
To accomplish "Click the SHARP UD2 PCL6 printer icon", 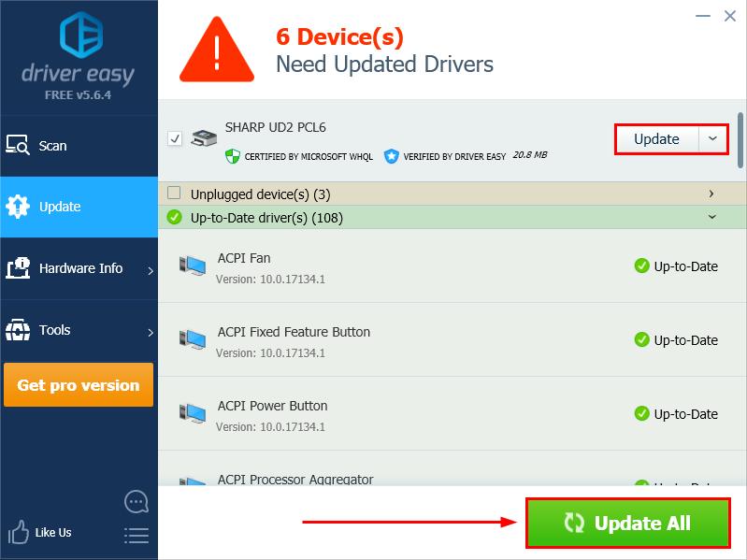I will (x=204, y=138).
